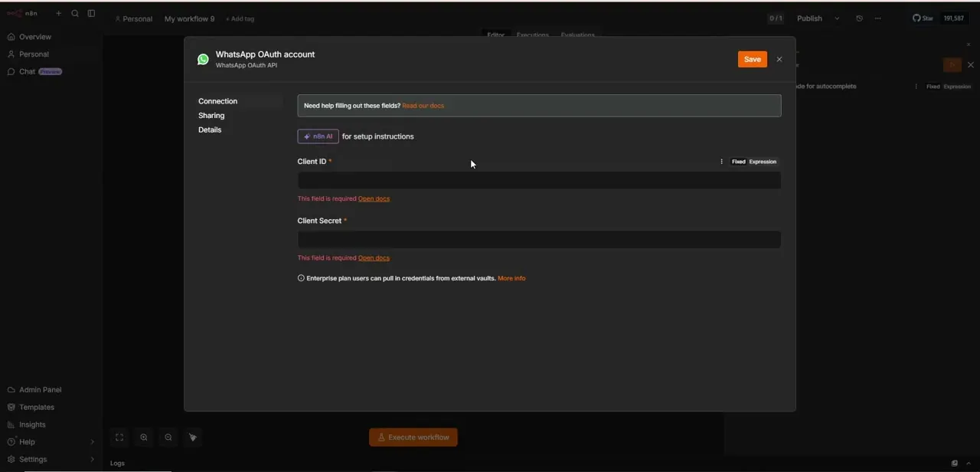Click small X above node panel
The width and height of the screenshot is (980, 472).
[x=968, y=44]
